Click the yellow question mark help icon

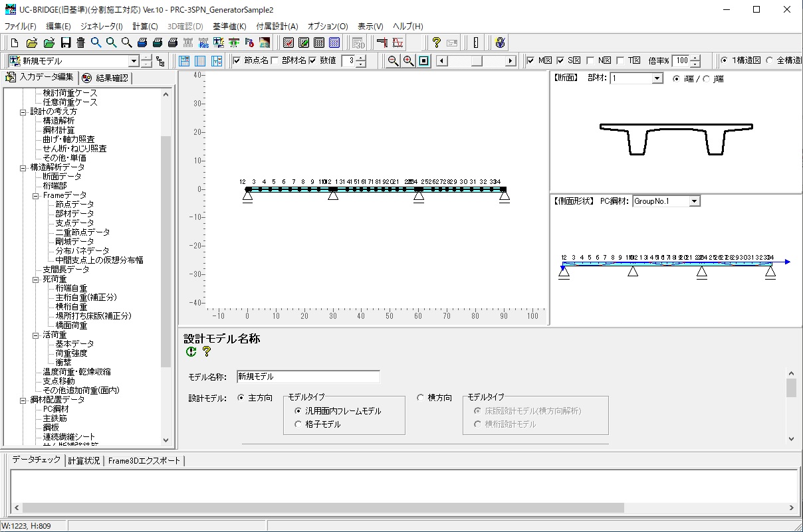tap(436, 43)
